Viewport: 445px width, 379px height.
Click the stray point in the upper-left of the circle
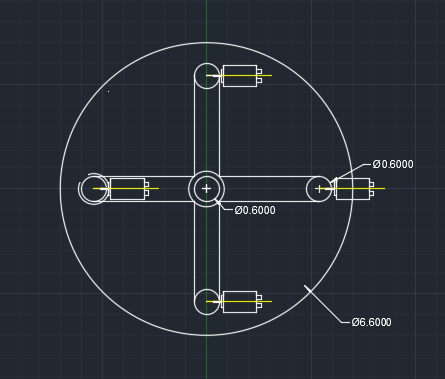[x=108, y=91]
